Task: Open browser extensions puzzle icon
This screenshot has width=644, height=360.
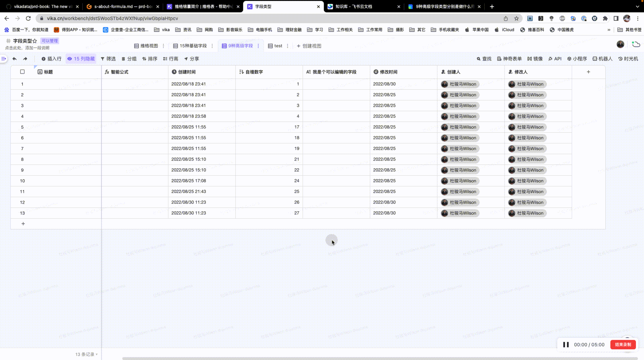Action: [605, 18]
